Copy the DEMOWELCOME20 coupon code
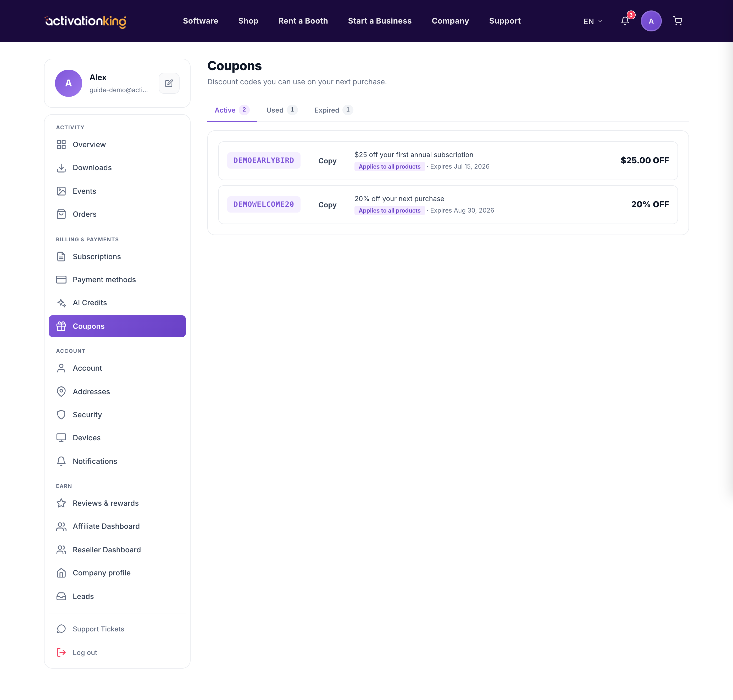The height and width of the screenshot is (700, 733). tap(327, 205)
